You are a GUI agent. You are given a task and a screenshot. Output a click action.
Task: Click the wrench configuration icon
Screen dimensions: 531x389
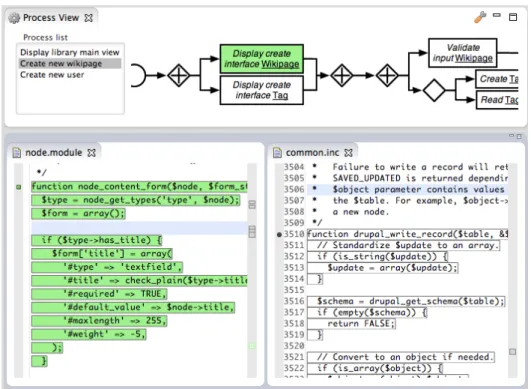coord(480,17)
